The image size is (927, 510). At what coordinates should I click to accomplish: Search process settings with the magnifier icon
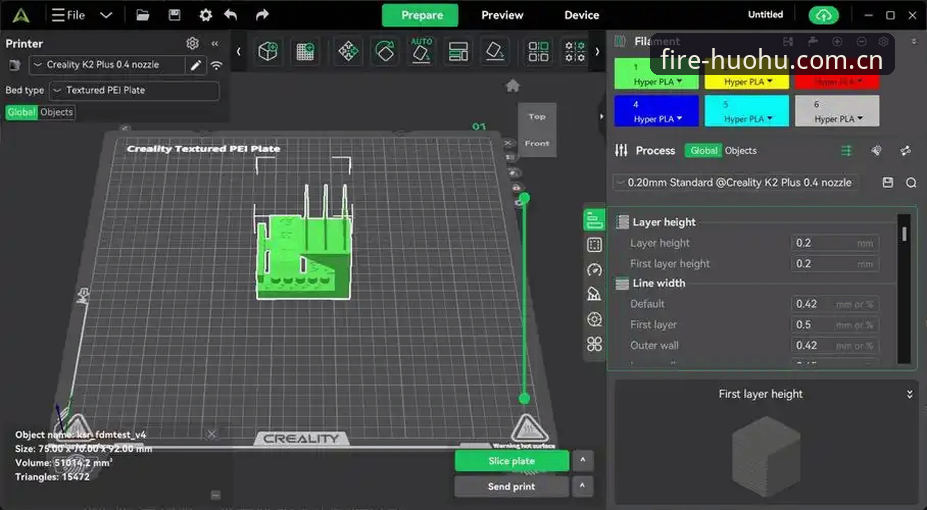click(911, 183)
